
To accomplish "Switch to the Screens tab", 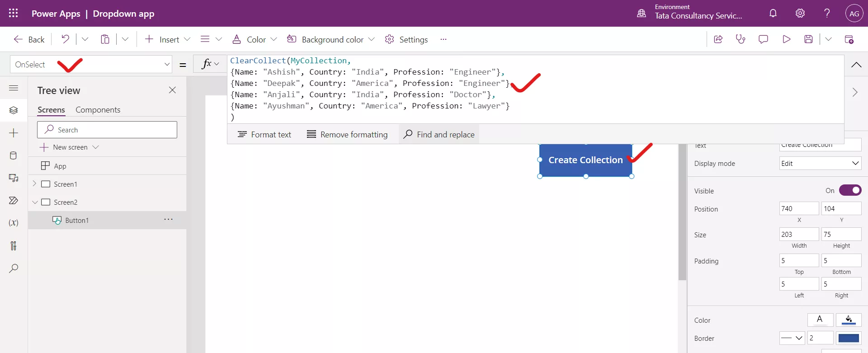I will coord(51,110).
